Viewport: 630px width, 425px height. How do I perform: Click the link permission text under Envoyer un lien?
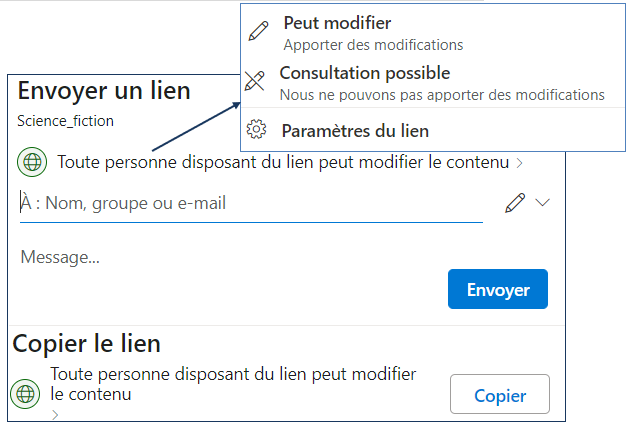coord(283,162)
